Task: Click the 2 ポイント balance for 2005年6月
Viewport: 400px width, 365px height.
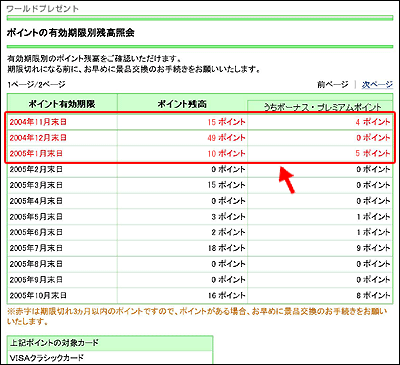Action: pyautogui.click(x=228, y=232)
